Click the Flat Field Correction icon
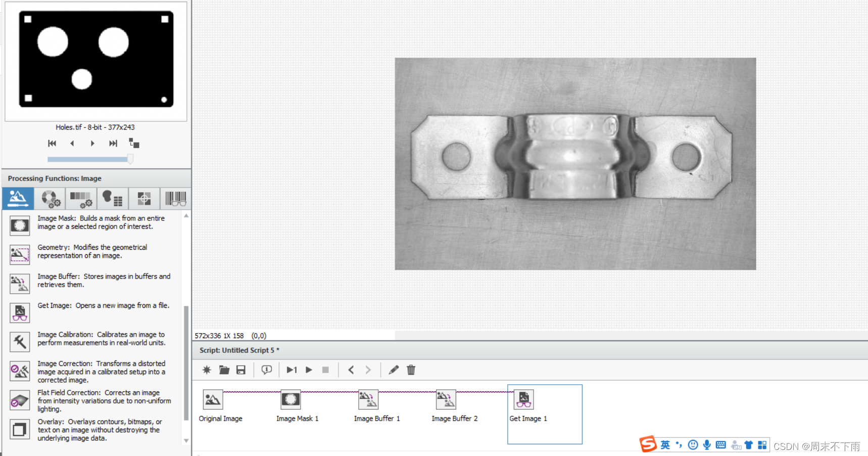Viewport: 868px width, 456px height. (20, 400)
